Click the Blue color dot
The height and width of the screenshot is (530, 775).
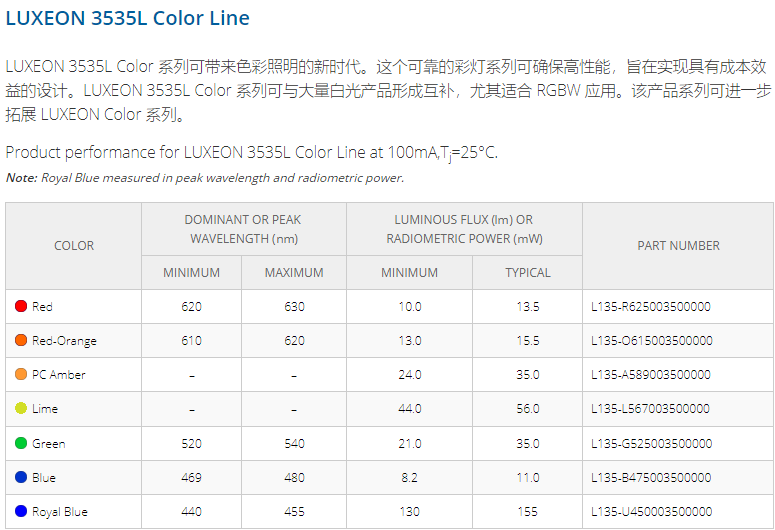coord(21,477)
